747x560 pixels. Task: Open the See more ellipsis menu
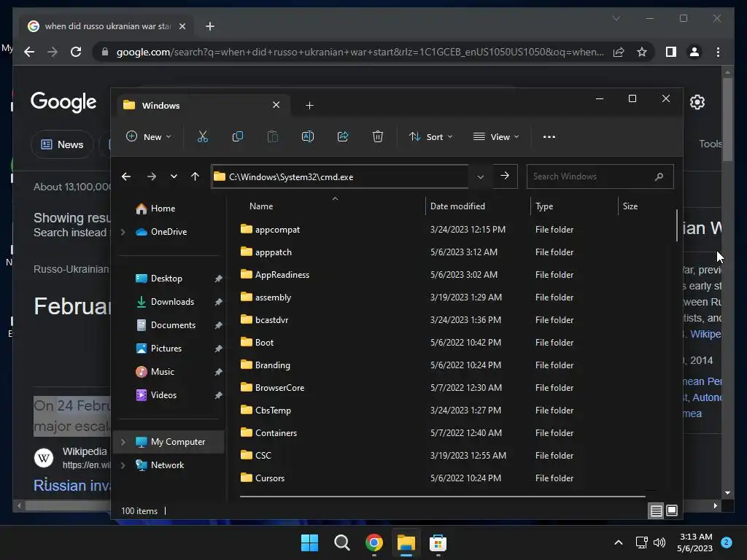pos(549,136)
